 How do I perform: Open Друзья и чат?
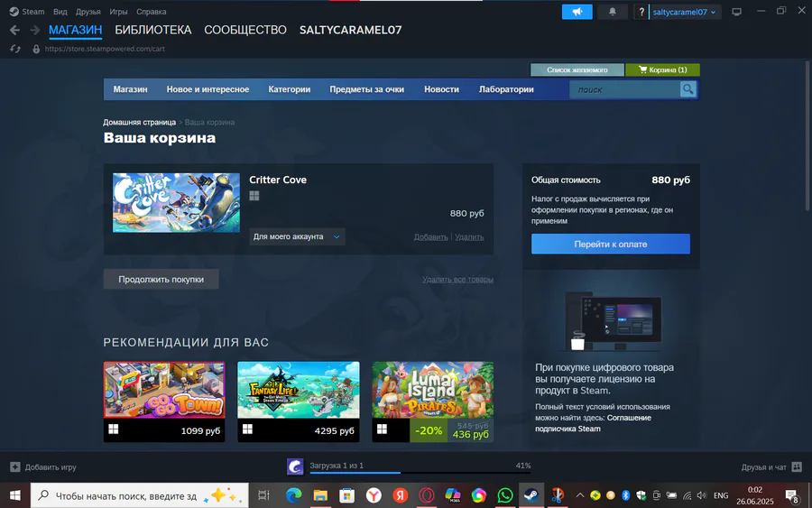771,467
